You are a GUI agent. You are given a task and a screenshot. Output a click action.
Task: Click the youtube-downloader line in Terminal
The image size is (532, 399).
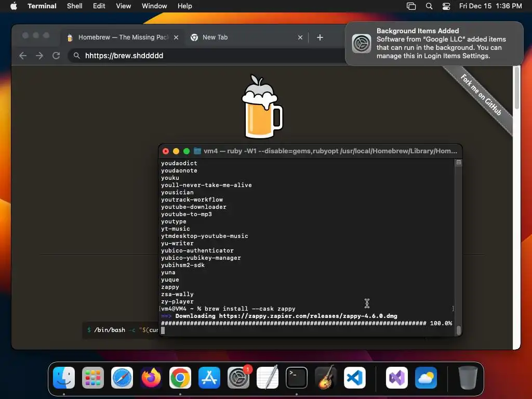(193, 207)
